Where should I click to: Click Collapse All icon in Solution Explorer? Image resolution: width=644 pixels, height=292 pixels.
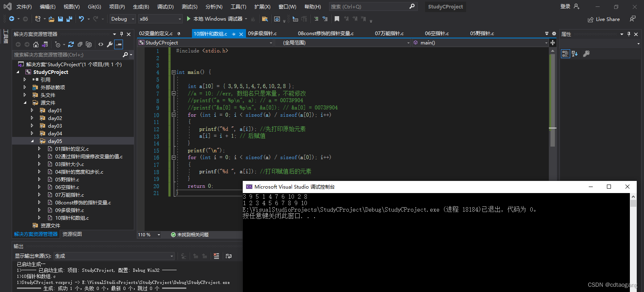pos(80,44)
